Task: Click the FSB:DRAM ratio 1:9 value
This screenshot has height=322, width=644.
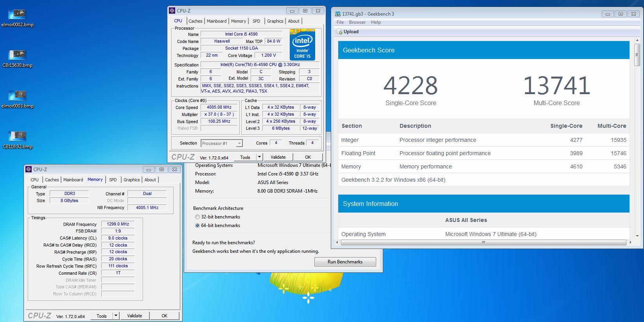Action: coord(118,231)
